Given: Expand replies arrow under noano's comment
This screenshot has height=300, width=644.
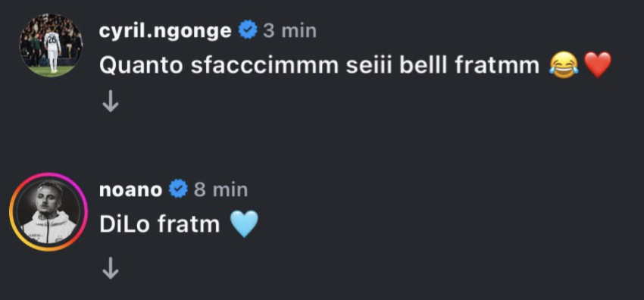Looking at the screenshot, I should coord(111,270).
